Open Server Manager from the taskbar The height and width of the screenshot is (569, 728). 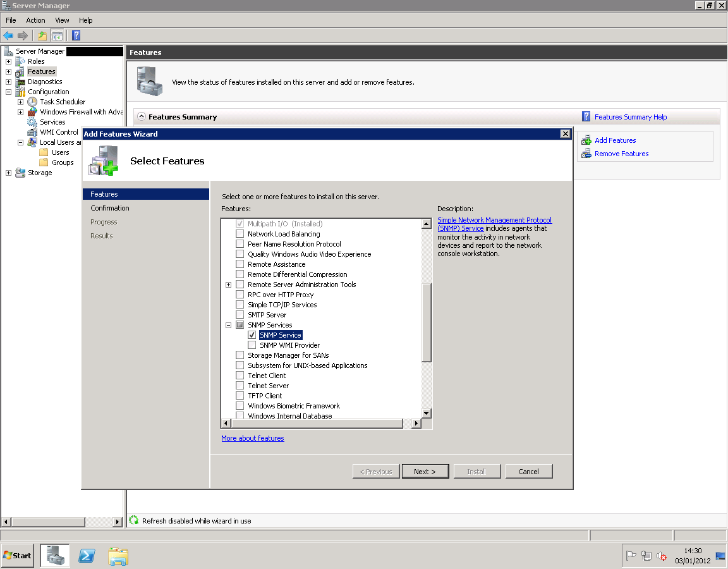coord(55,556)
